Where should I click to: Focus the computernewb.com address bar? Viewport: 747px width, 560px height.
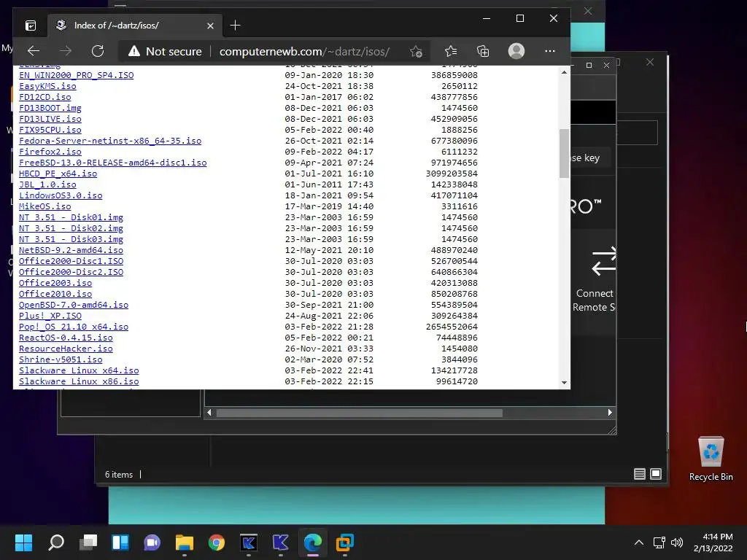coord(304,52)
